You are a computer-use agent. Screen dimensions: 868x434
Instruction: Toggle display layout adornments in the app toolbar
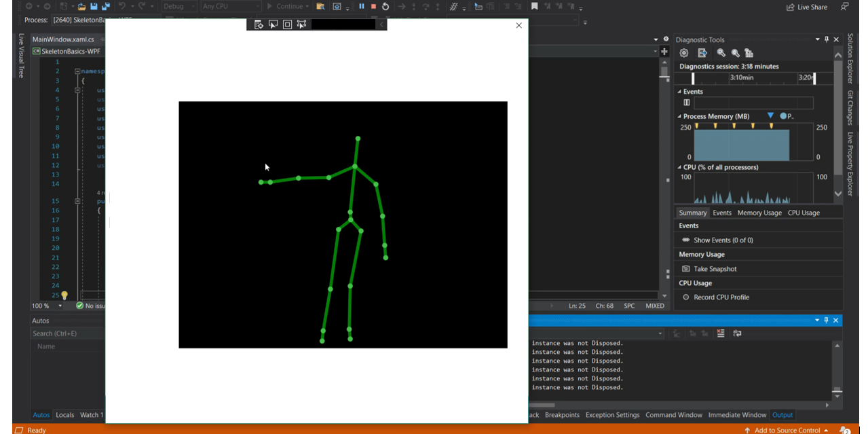pos(287,24)
